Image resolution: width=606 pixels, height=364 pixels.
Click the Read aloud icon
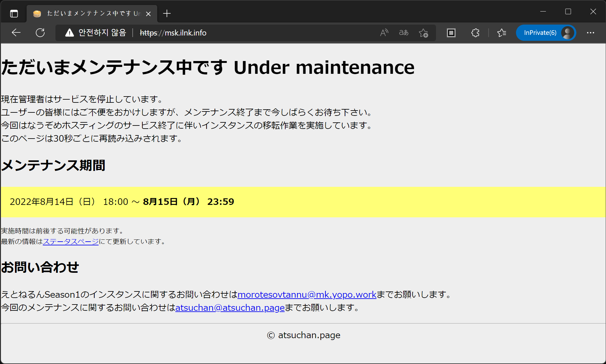(384, 33)
